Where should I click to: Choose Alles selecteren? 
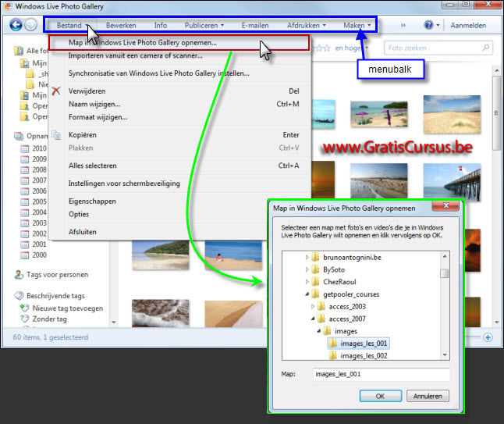[x=93, y=166]
